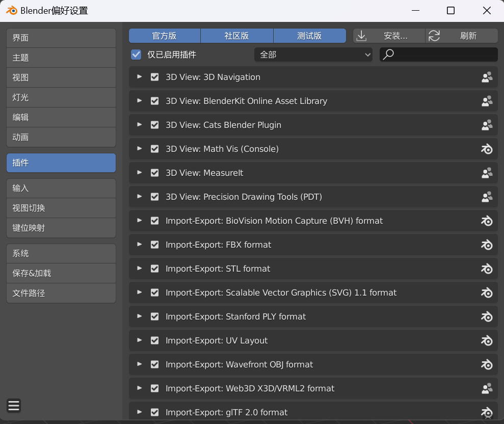Expand the MeasureIt add-on details

(139, 173)
